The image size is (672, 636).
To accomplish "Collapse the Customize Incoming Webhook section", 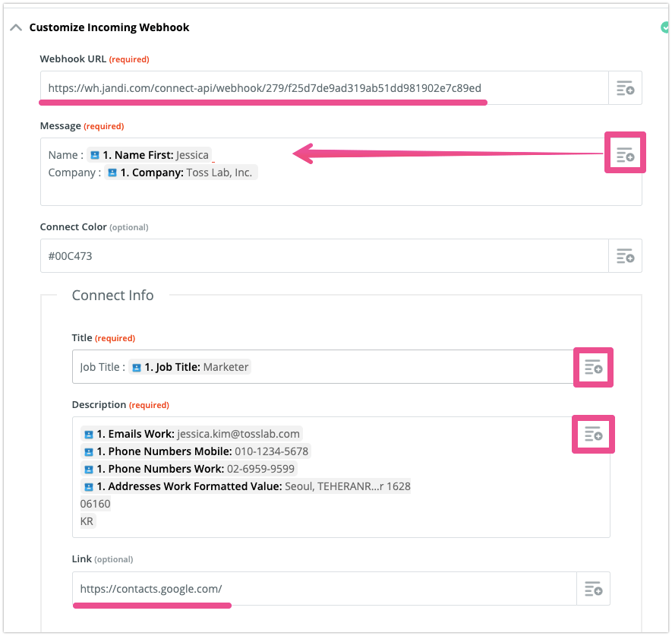I will [15, 27].
